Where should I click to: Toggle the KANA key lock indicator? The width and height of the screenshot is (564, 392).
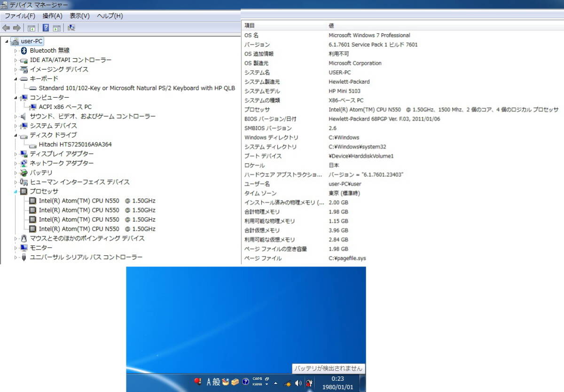257,384
